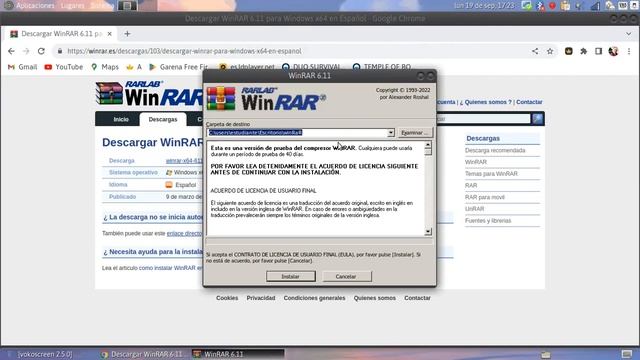Click the license text scroll-up arrow
Image resolution: width=640 pixels, height=360 pixels.
428,145
